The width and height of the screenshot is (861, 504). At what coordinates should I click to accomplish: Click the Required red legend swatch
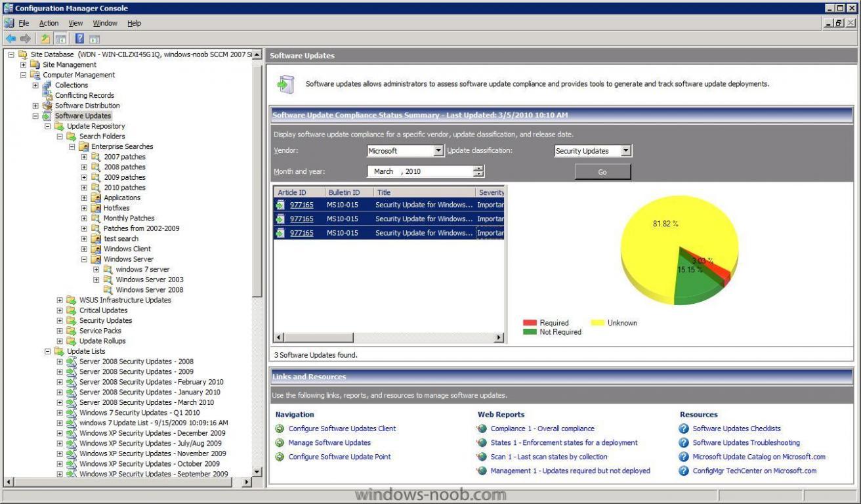tap(530, 323)
